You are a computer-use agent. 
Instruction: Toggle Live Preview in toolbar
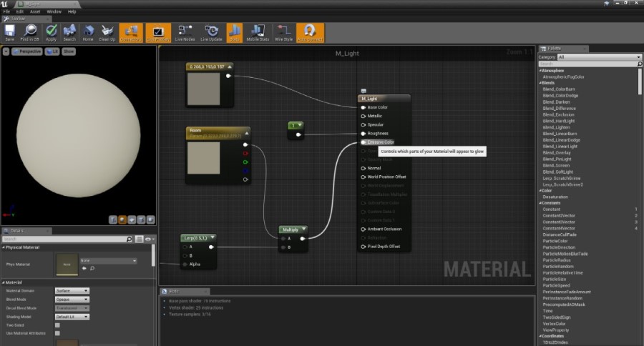(x=158, y=31)
